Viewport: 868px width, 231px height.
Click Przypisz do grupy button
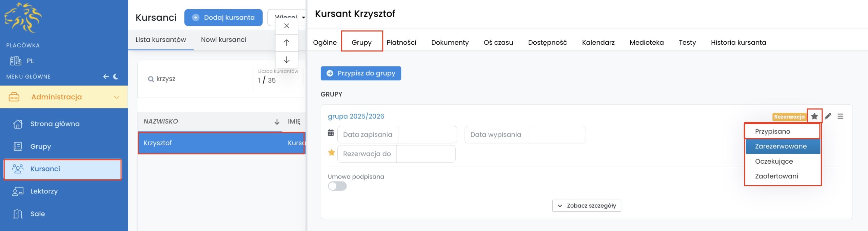click(361, 73)
